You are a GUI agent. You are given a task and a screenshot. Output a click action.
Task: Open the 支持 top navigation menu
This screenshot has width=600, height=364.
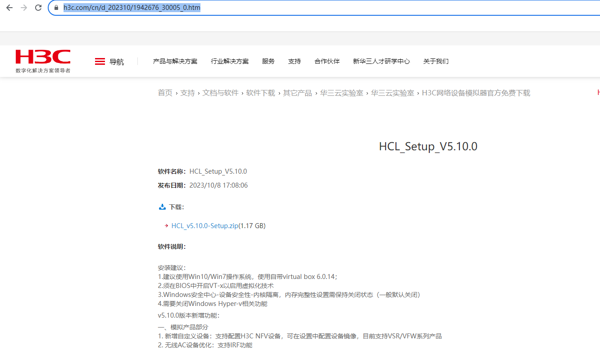click(295, 61)
